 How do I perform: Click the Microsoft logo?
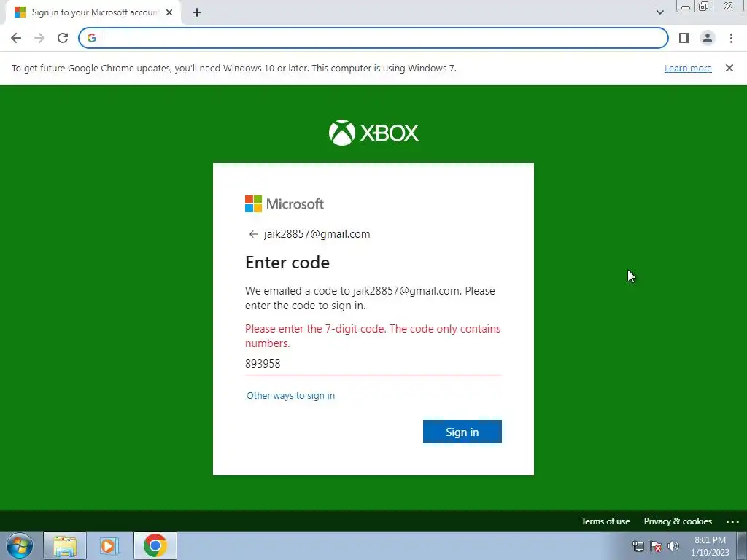click(x=285, y=204)
